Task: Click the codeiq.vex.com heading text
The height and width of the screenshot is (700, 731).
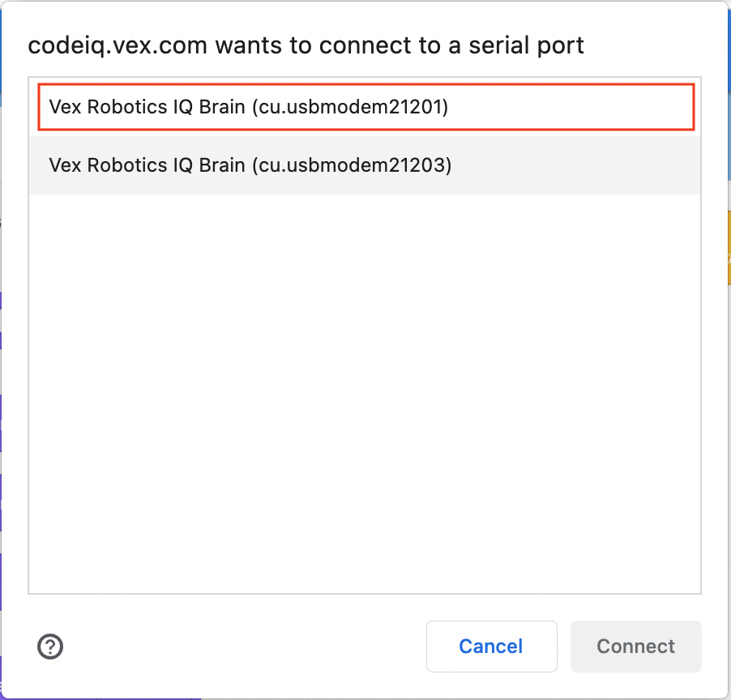Action: click(x=306, y=45)
